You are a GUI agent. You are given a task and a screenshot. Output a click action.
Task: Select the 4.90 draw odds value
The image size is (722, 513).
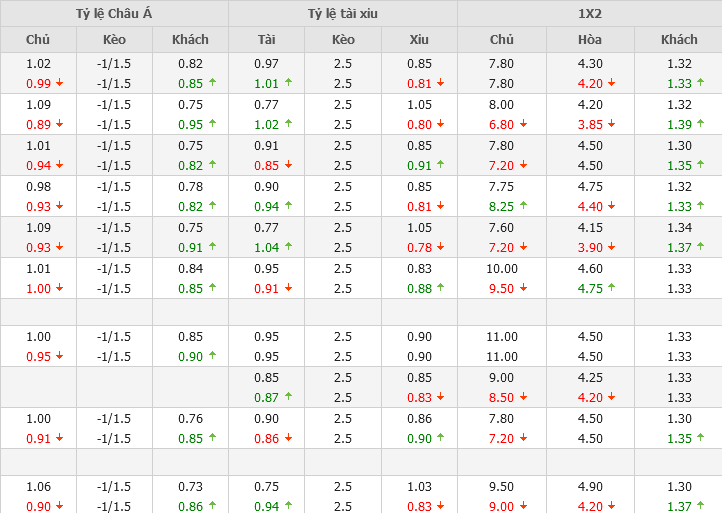point(591,487)
